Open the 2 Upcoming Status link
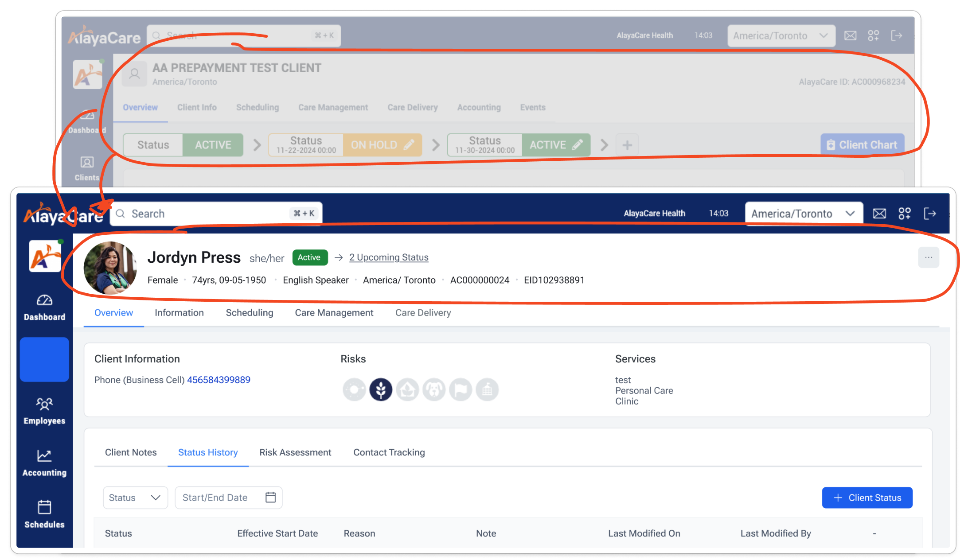This screenshot has width=968, height=560. [389, 257]
